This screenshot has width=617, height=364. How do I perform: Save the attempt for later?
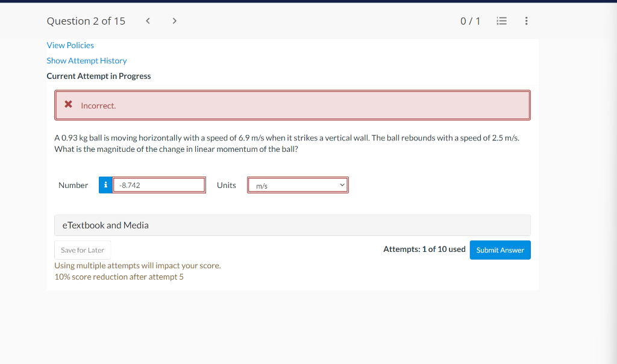[82, 249]
